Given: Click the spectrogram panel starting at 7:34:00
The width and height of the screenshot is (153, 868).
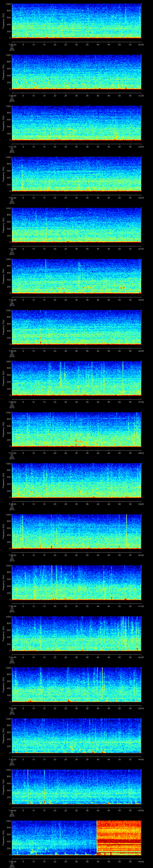Looking at the screenshot, I should coord(77,276).
